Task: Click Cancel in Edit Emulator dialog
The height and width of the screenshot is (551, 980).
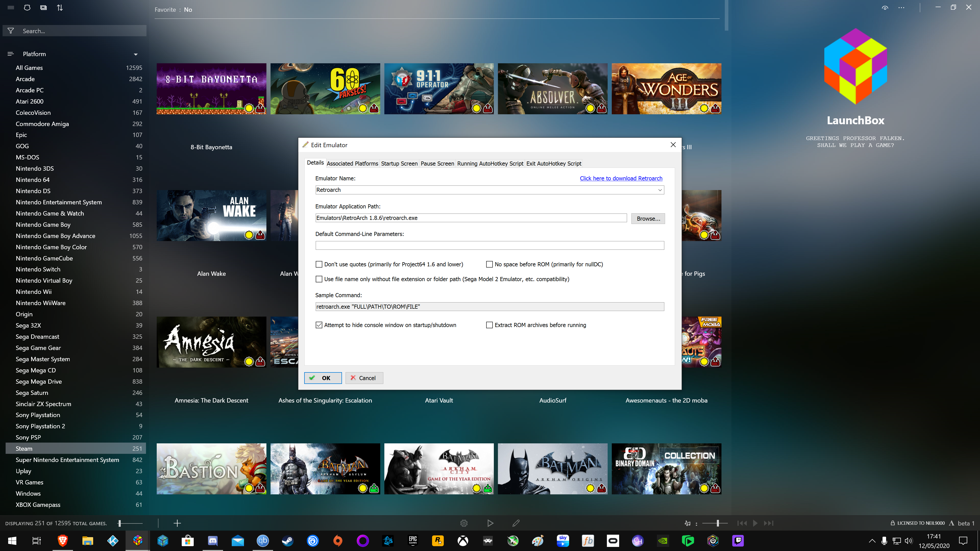Action: 364,378
